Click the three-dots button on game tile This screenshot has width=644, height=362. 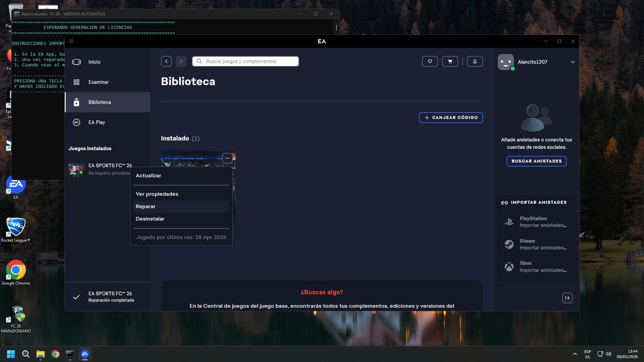click(x=227, y=158)
